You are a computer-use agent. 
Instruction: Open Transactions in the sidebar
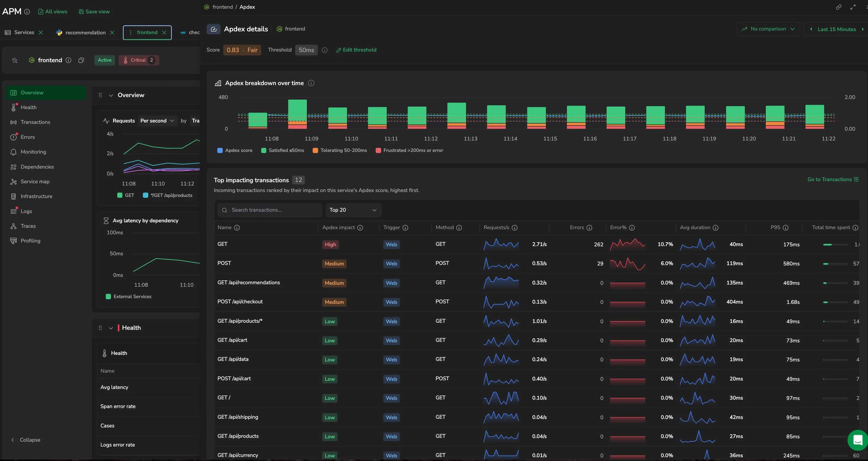[46, 122]
